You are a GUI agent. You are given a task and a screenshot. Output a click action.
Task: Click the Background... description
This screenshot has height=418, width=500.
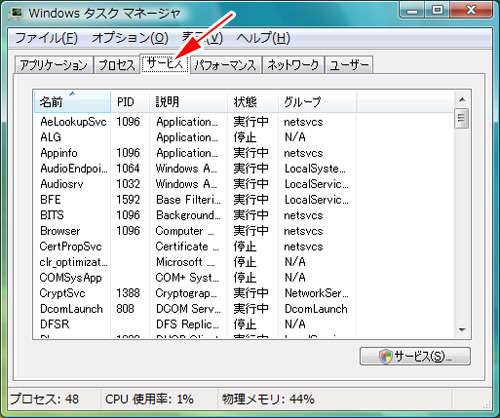tap(188, 215)
